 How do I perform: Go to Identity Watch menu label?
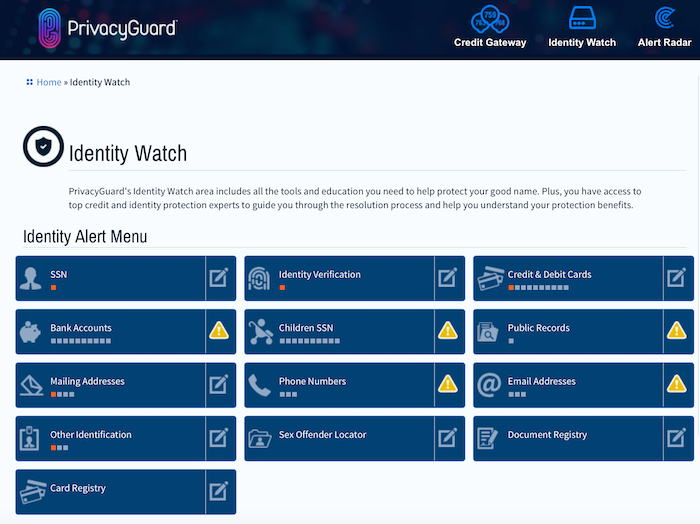pos(582,42)
